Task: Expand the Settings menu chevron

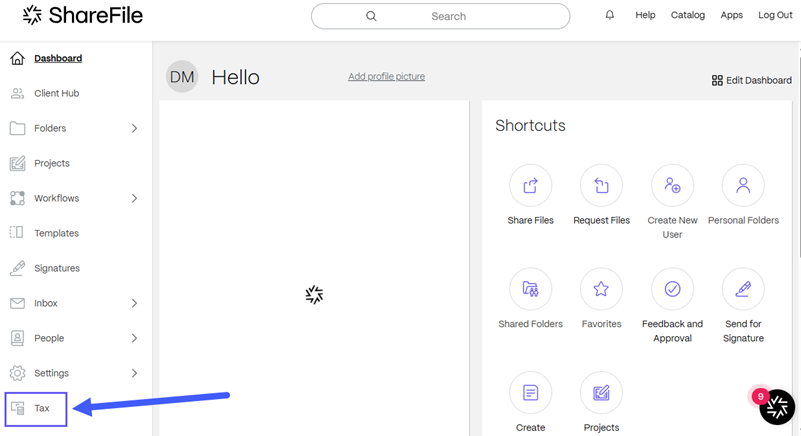Action: click(134, 373)
